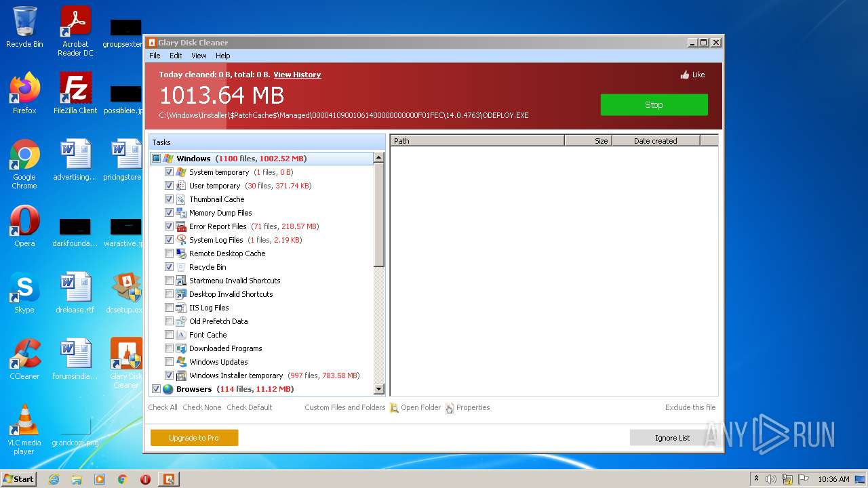Viewport: 868px width, 488px height.
Task: Uncheck Windows Installer temporary checkbox
Action: [170, 375]
